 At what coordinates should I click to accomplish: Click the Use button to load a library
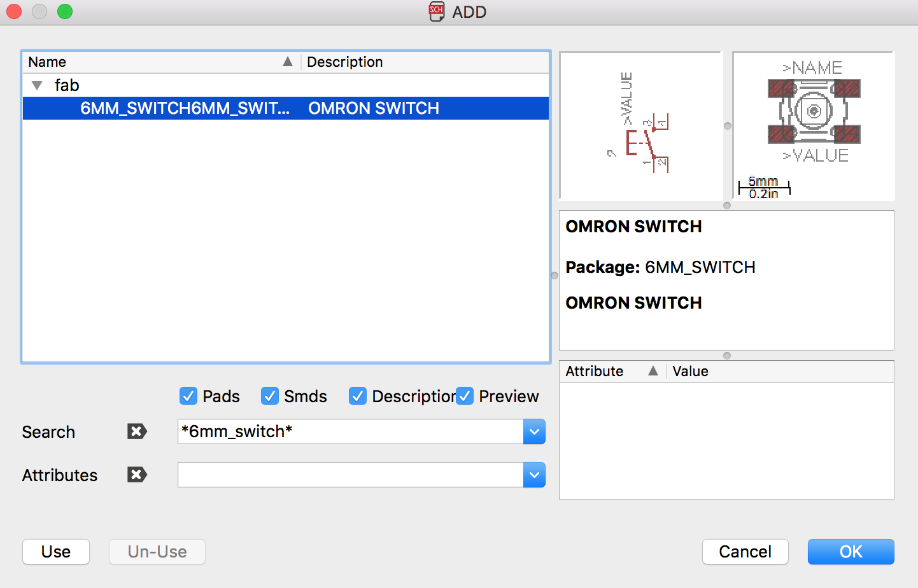[x=55, y=552]
